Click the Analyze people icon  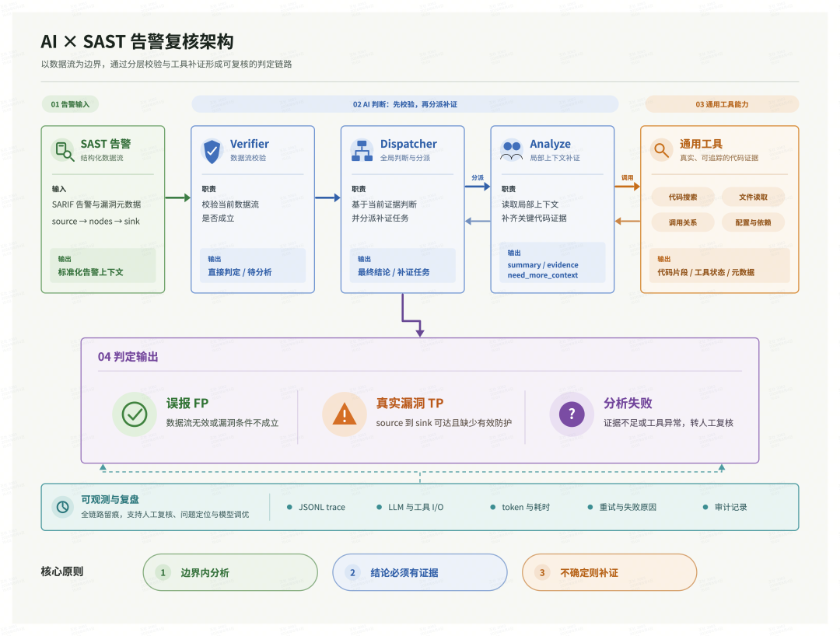click(x=511, y=150)
